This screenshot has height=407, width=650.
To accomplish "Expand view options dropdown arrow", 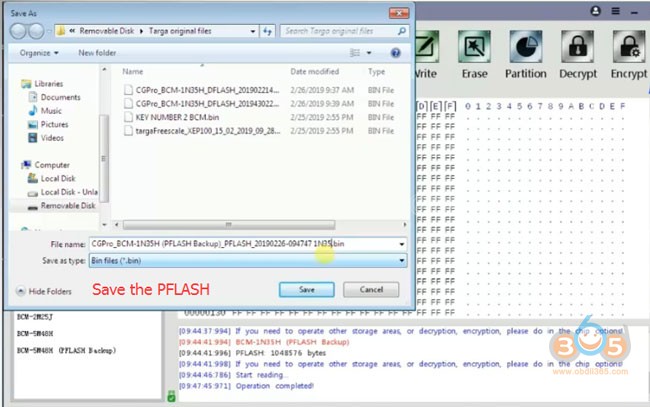I will coord(369,53).
